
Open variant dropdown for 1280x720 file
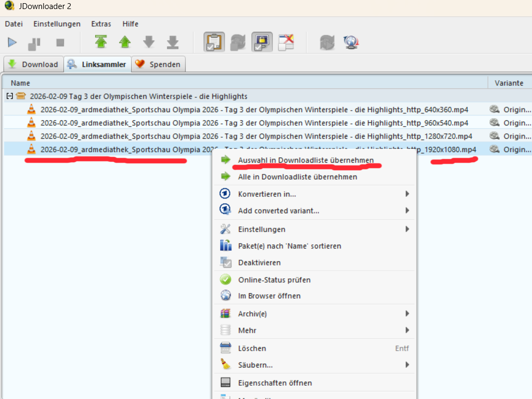coord(510,136)
